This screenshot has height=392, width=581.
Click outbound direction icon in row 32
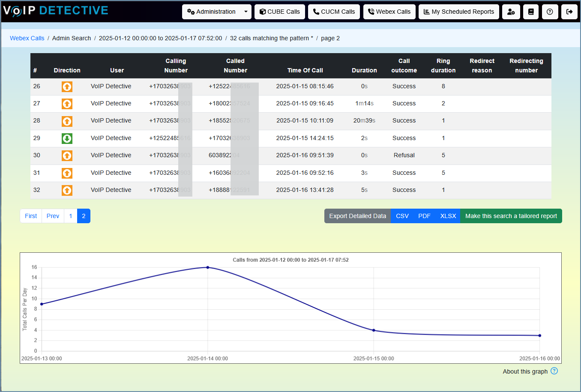[x=67, y=190]
